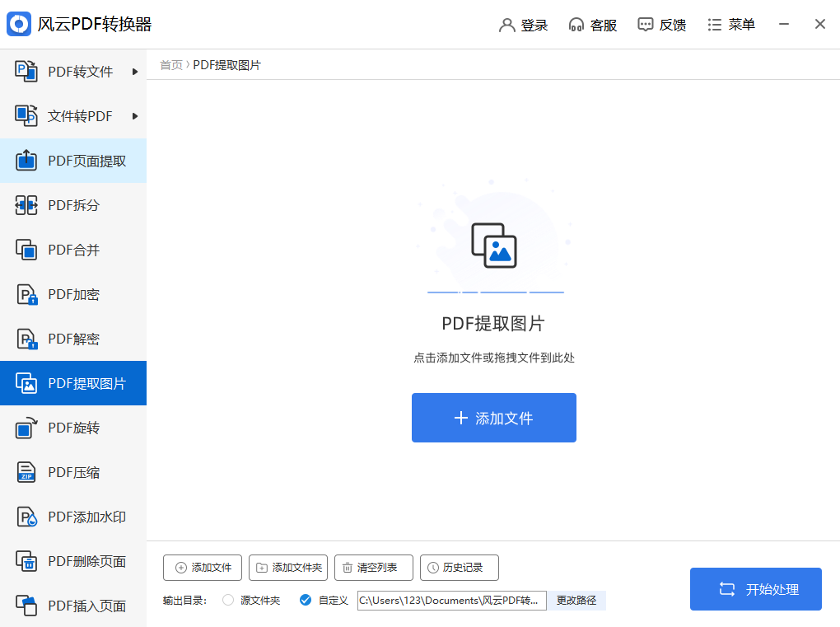Open PDF加密 from the sidebar

pos(73,294)
